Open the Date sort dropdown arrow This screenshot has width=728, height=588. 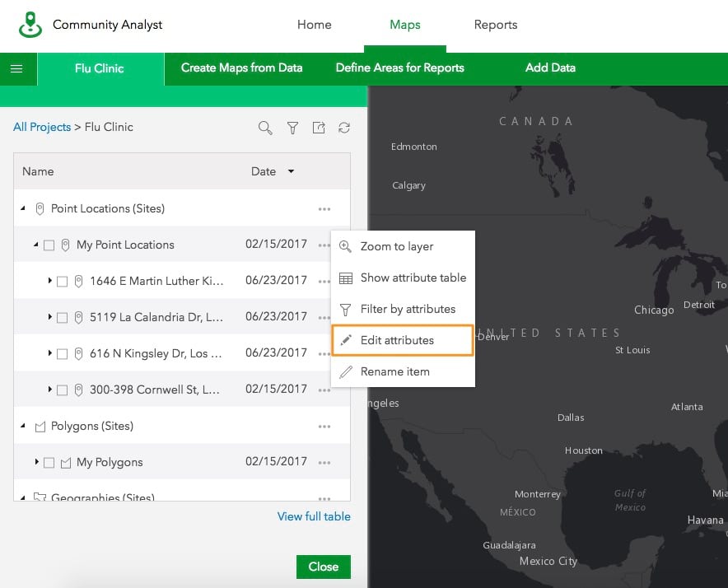pos(291,171)
